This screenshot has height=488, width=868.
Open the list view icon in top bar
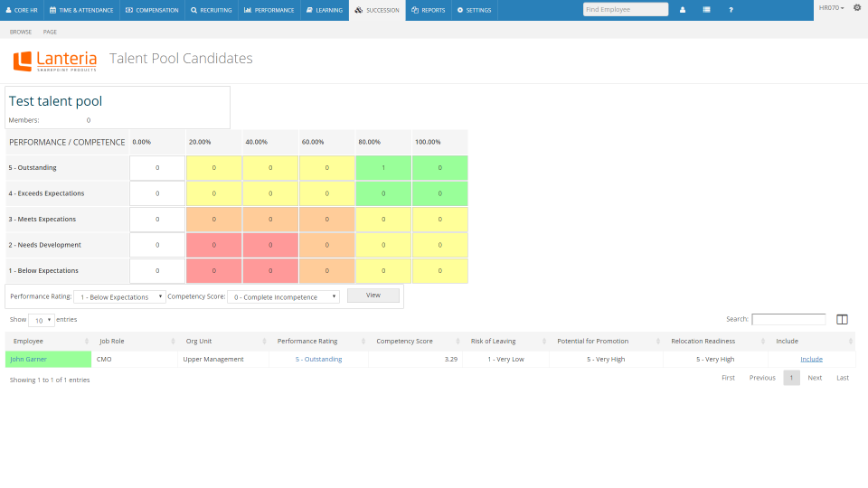[x=706, y=10]
